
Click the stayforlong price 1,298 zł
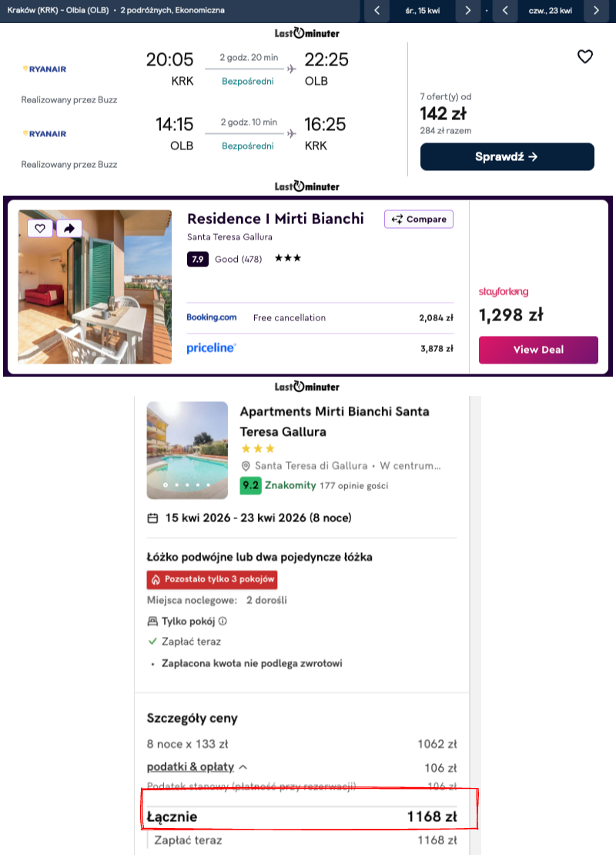[x=511, y=314]
